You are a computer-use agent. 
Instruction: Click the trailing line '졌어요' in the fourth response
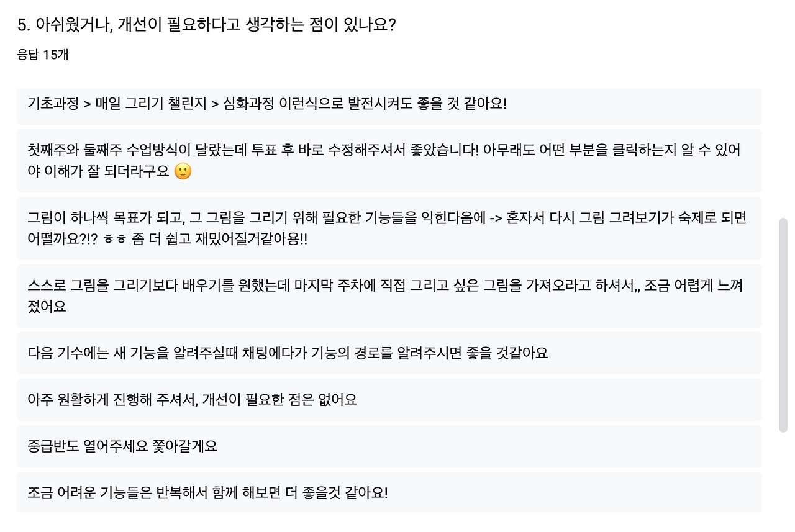tap(47, 307)
